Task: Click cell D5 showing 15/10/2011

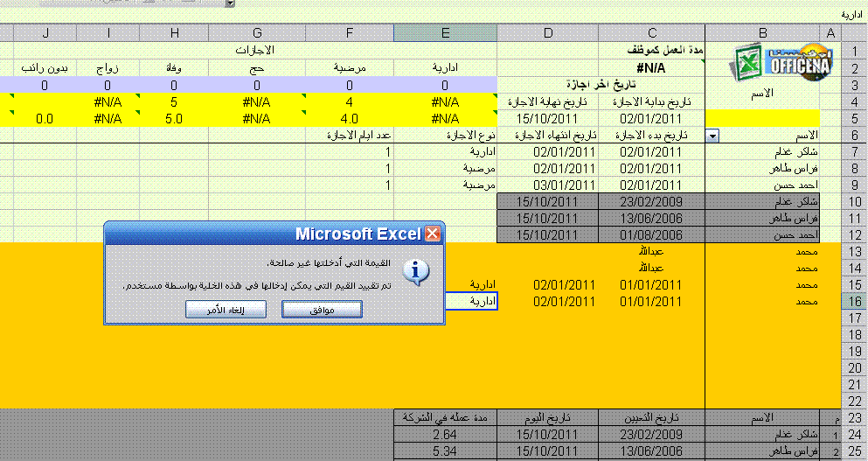Action: point(547,119)
